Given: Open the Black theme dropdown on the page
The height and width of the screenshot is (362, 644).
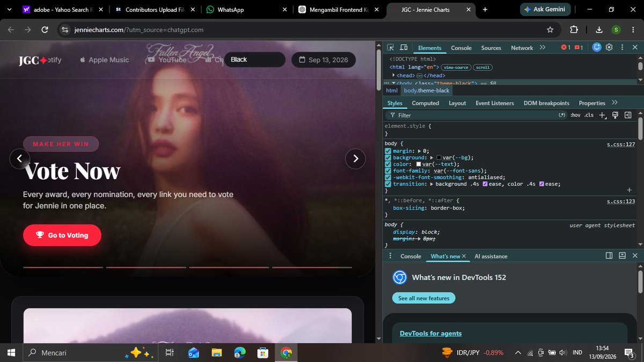Looking at the screenshot, I should coord(255,60).
